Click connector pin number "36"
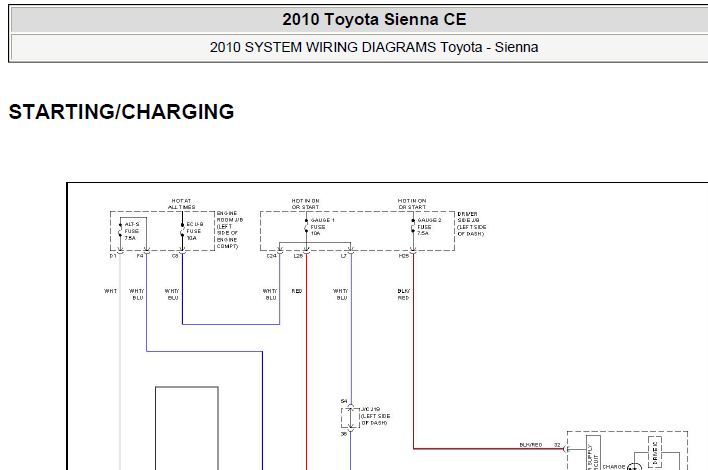Screen dimensions: 708x470 pyautogui.click(x=344, y=434)
